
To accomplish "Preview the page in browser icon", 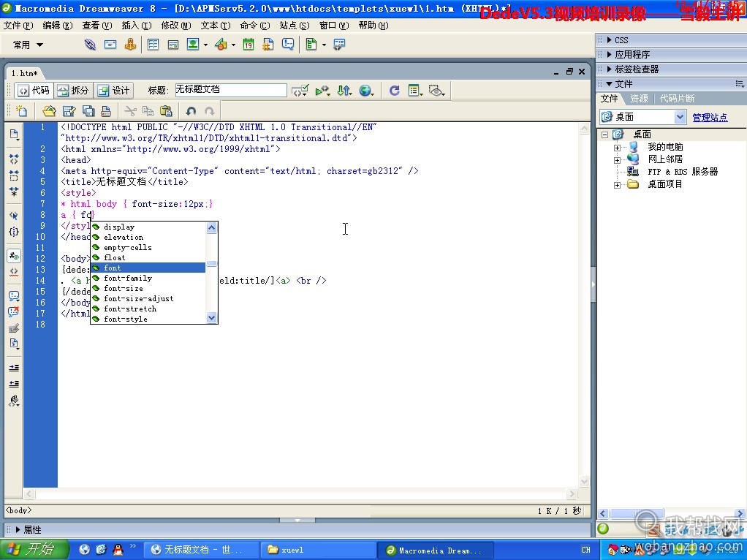I will click(x=366, y=90).
